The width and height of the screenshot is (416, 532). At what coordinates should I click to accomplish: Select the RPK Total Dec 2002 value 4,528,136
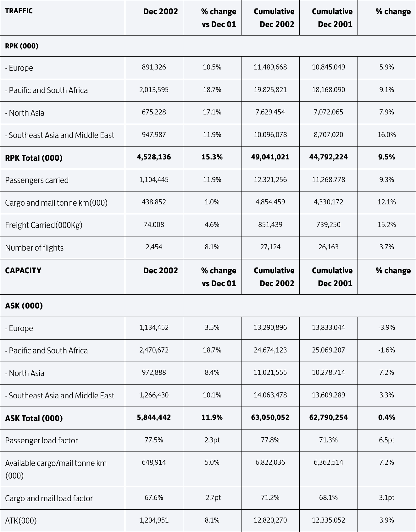pos(154,157)
